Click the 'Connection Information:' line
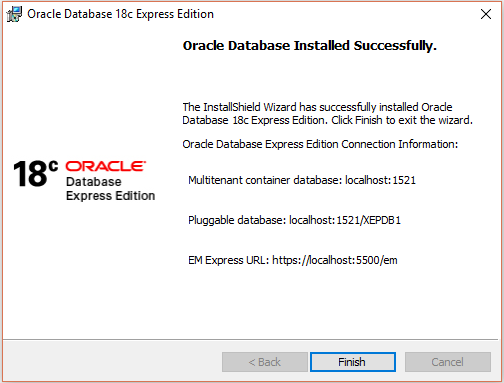504x383 pixels. pos(320,144)
